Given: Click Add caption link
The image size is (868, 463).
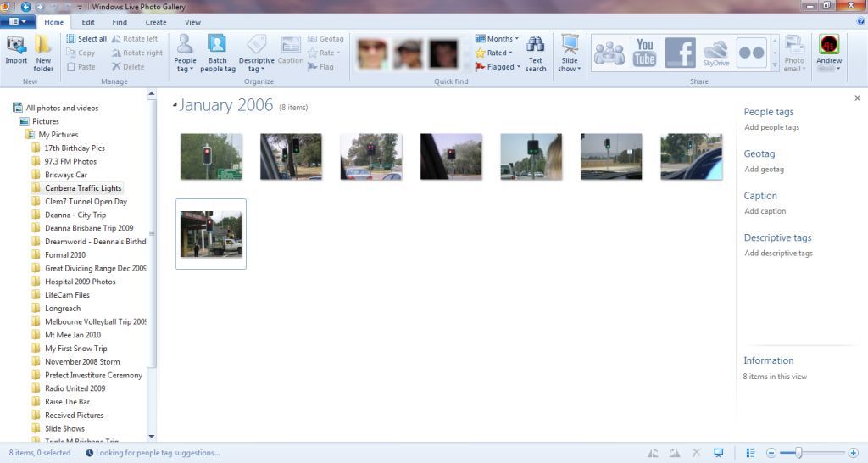Looking at the screenshot, I should tap(765, 211).
